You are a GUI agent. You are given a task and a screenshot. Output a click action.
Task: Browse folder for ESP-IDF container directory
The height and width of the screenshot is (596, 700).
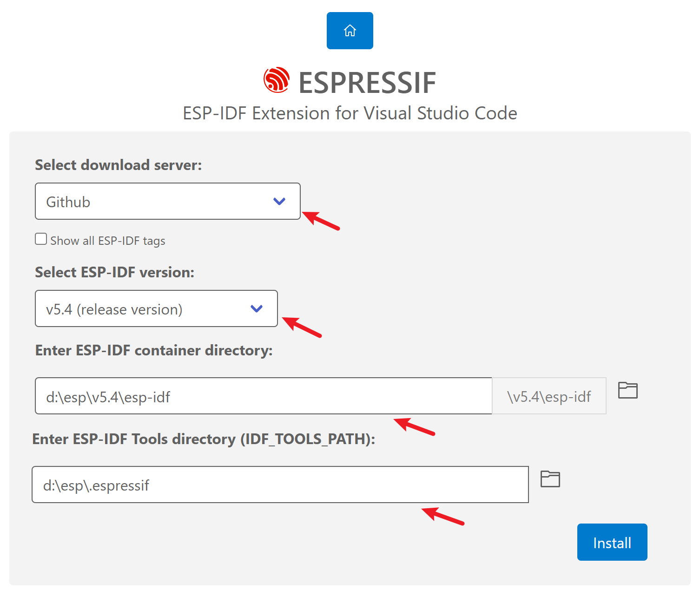click(x=627, y=390)
